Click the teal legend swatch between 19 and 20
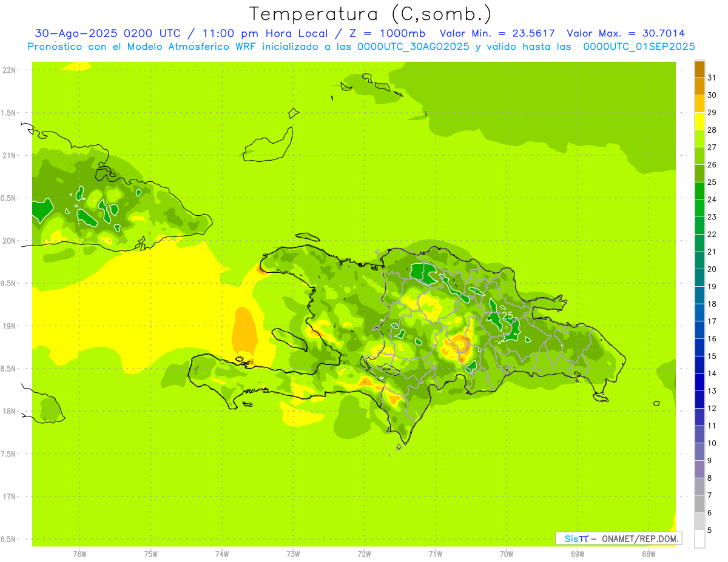Image resolution: width=728 pixels, height=562 pixels. [699, 278]
